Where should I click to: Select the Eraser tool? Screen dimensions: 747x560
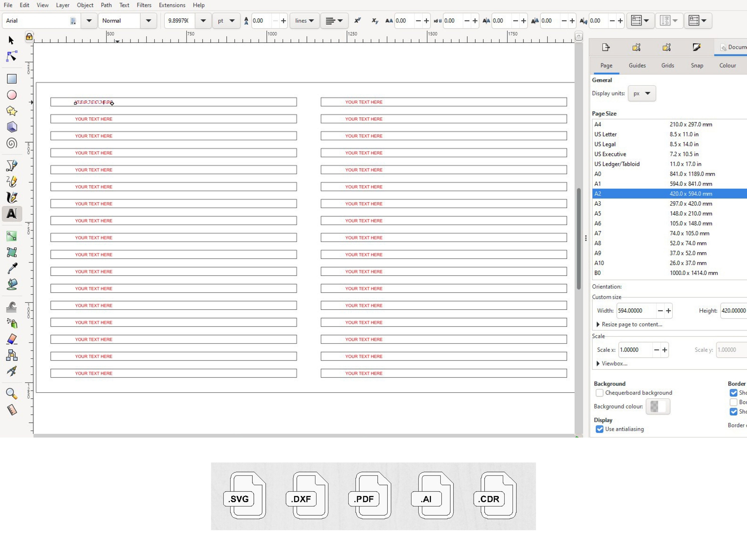click(12, 339)
